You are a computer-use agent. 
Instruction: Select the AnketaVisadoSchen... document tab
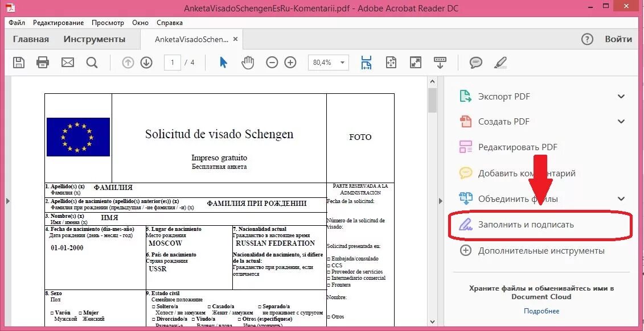click(191, 39)
